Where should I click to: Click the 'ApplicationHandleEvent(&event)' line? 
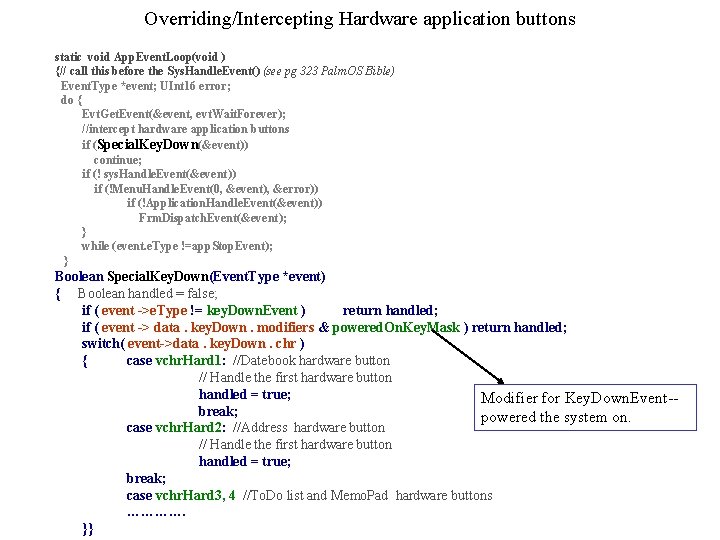click(x=225, y=203)
